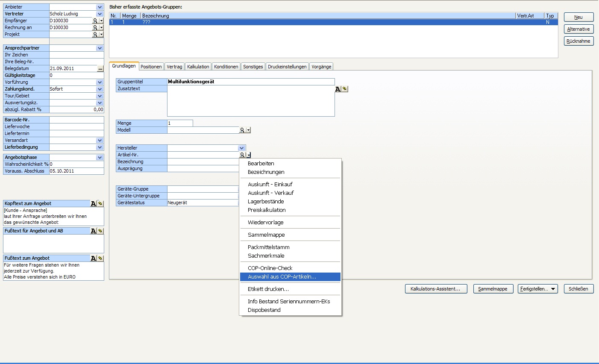Switch to the Vorgänge tab
The width and height of the screenshot is (599, 364).
pyautogui.click(x=321, y=67)
